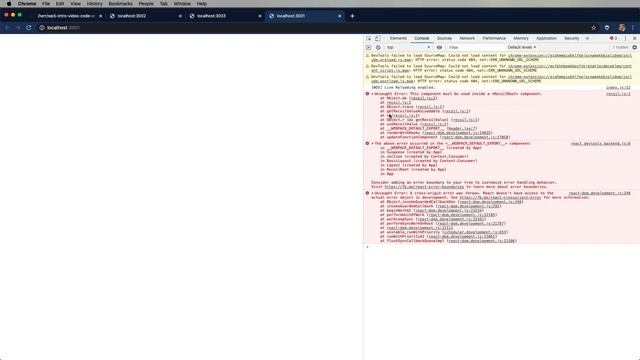Viewport: 640px width, 360px height.
Task: Open DevTools three-dot customize menu
Action: (625, 38)
